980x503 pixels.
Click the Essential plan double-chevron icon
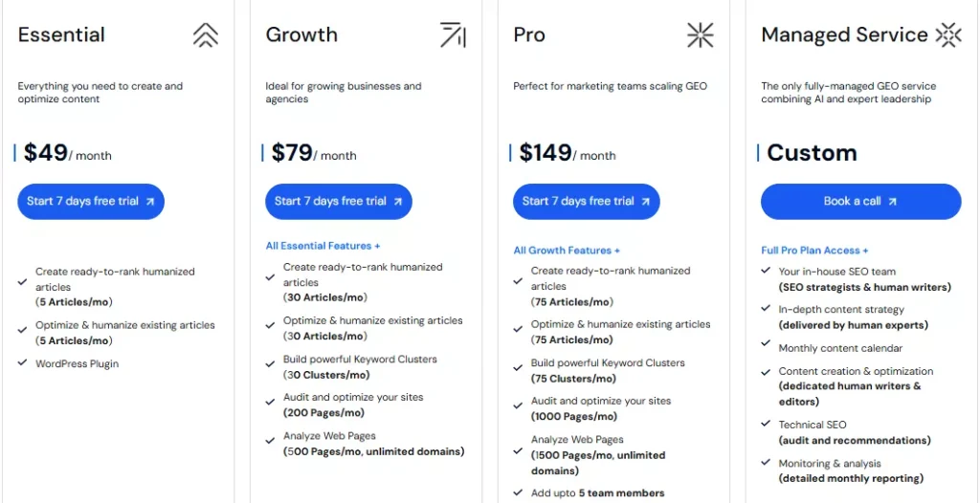click(x=205, y=35)
